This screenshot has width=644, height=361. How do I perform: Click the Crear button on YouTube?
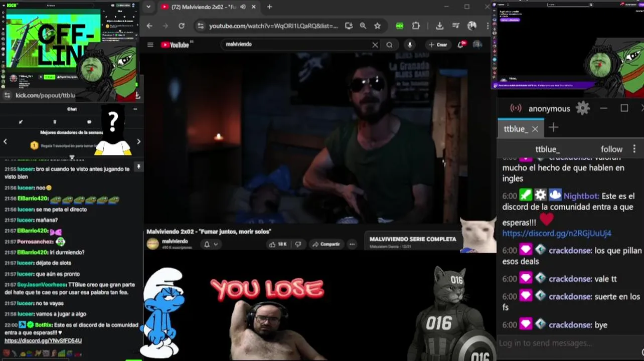pyautogui.click(x=438, y=45)
